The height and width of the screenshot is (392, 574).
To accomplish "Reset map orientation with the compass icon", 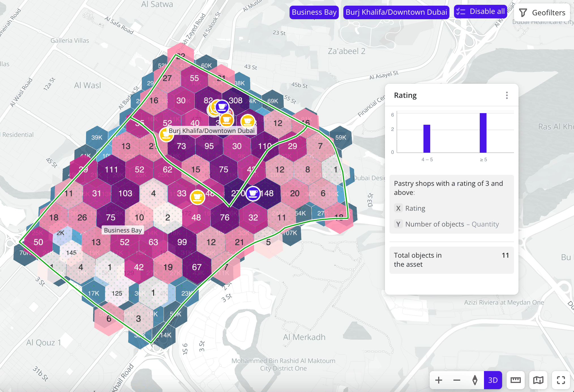I will point(475,380).
